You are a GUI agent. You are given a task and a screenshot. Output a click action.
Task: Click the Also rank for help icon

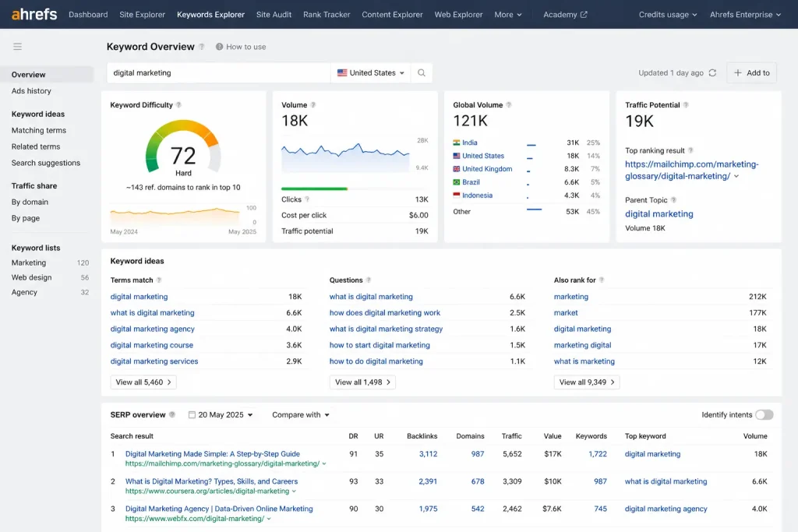click(x=602, y=280)
